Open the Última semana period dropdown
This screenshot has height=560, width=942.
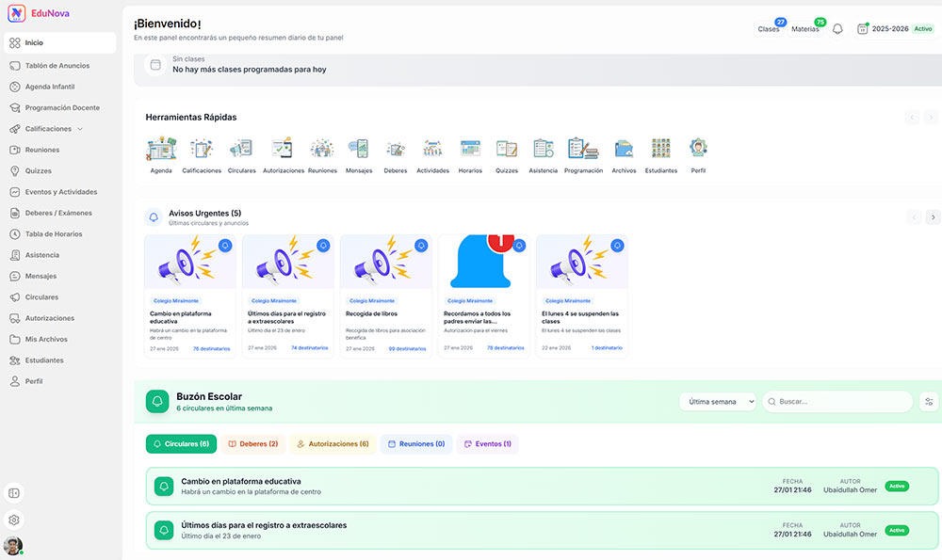coord(718,402)
